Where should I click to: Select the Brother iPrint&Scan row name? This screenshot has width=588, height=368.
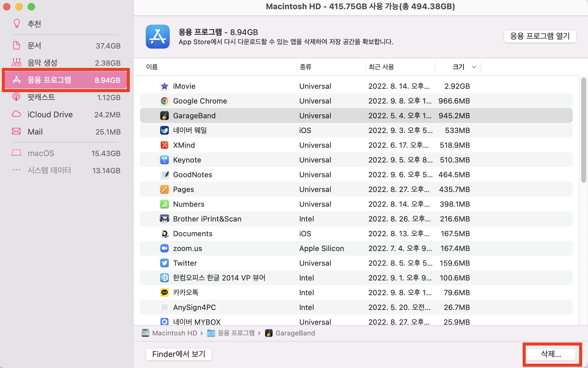207,219
